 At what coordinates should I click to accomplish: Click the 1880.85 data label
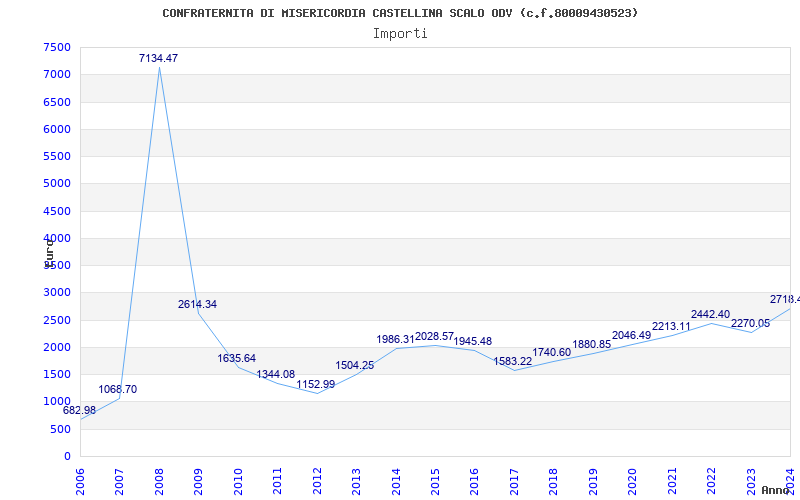[x=591, y=344]
